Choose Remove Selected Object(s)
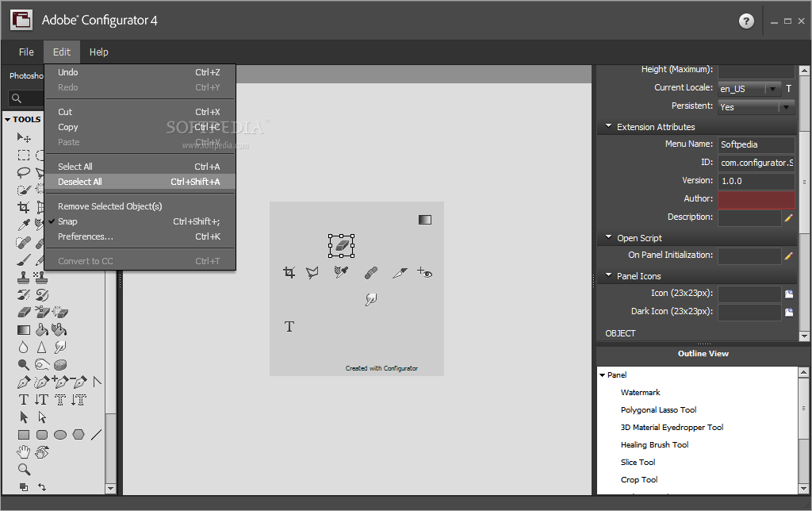812x511 pixels. (140, 206)
